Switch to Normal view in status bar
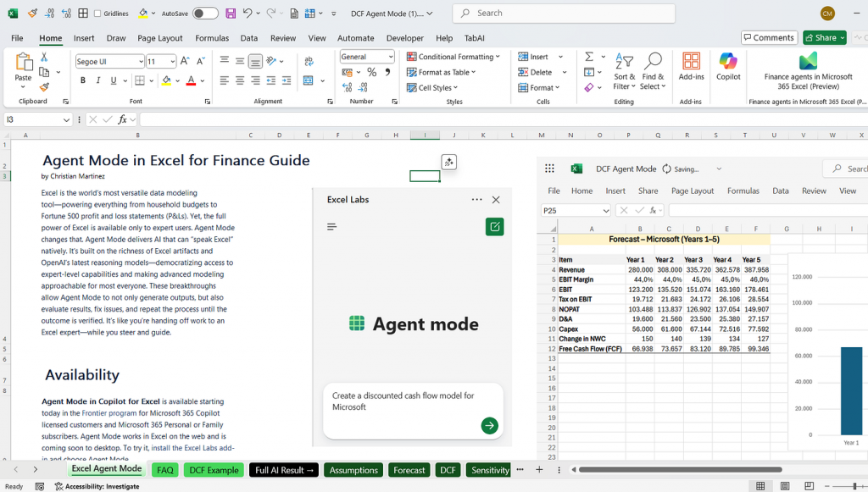The image size is (868, 492). tap(760, 486)
